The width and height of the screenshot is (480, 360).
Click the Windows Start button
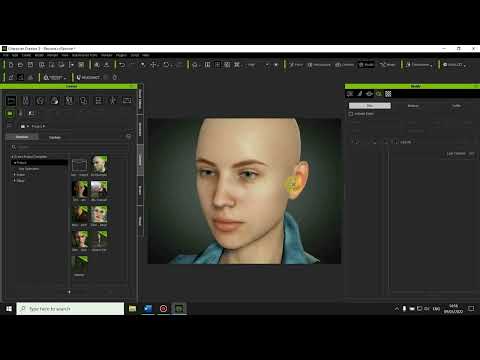click(9, 309)
